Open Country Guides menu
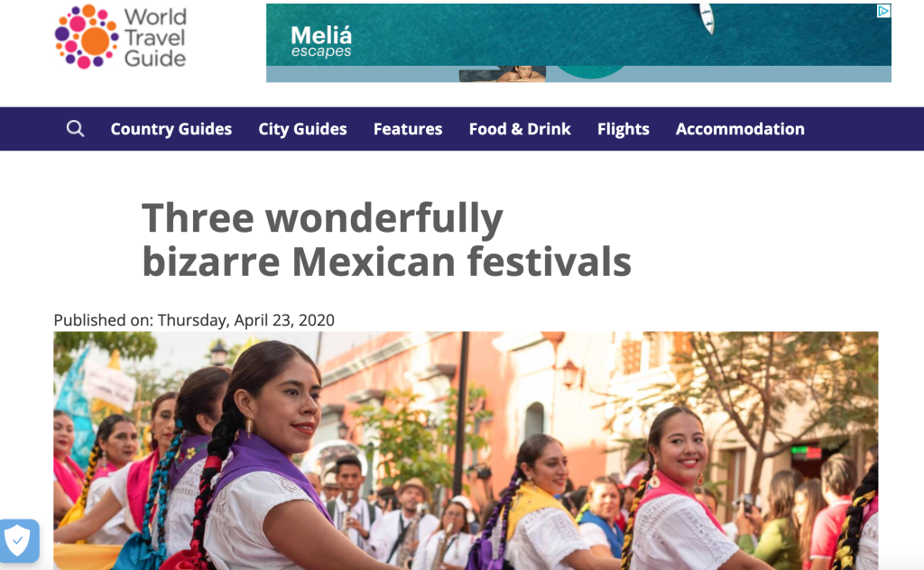Viewport: 924px width, 570px height. pyautogui.click(x=171, y=129)
